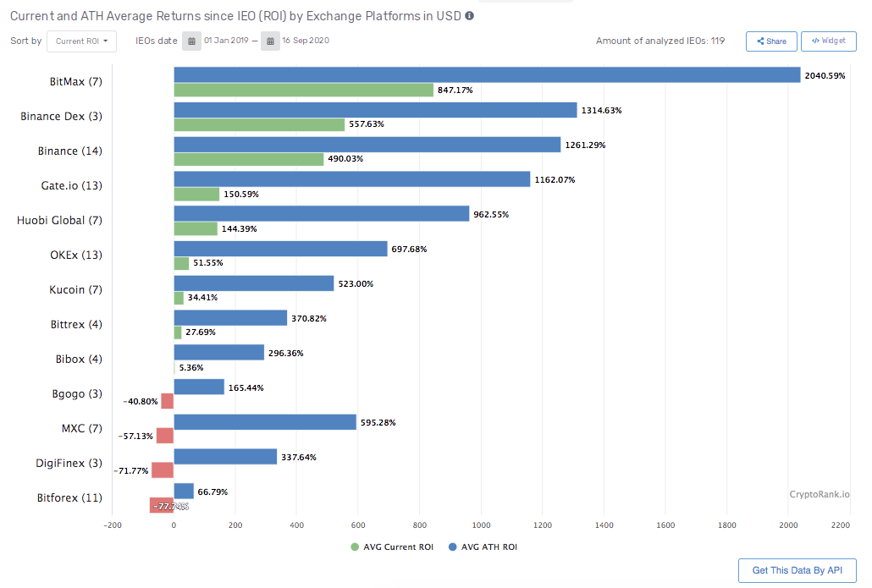
Task: Click Binance Dex blue bar 1314.63%
Action: point(375,109)
